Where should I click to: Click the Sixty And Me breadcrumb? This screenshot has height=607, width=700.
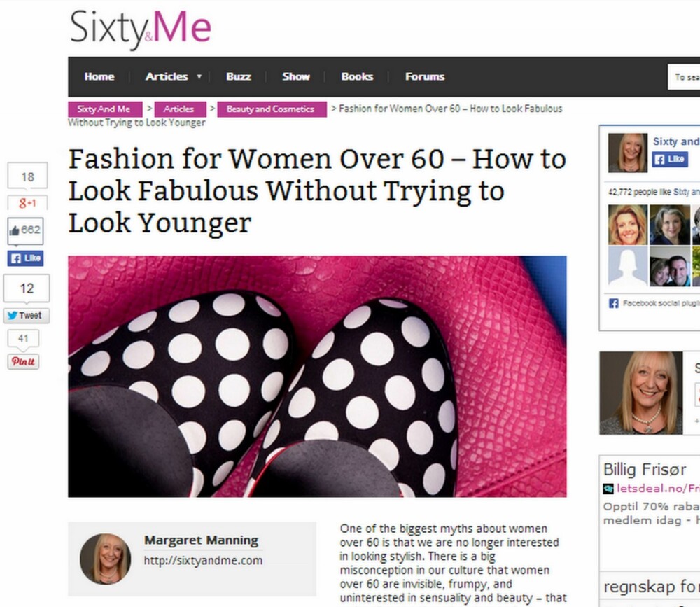point(105,109)
